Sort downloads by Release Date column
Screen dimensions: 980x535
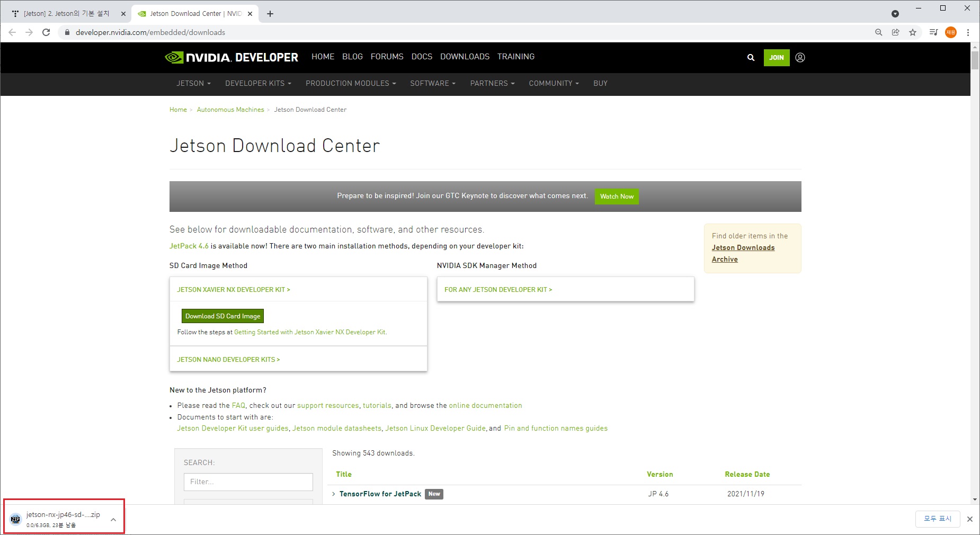pos(747,474)
